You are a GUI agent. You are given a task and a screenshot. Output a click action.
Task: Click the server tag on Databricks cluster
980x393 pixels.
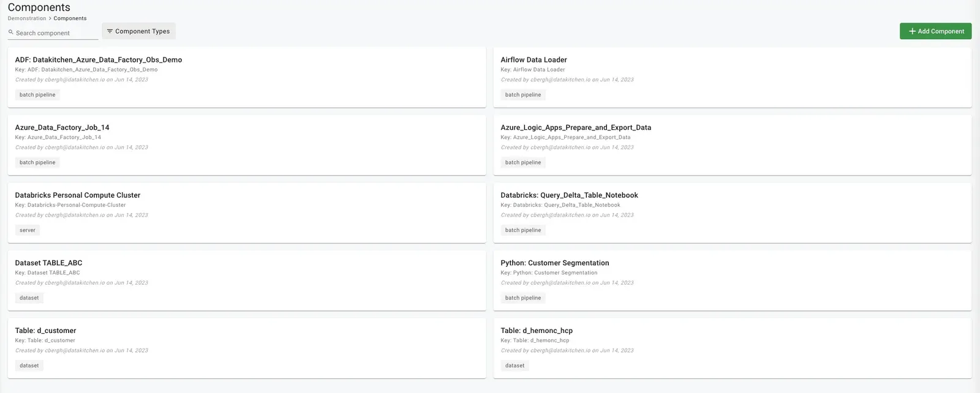click(x=28, y=230)
